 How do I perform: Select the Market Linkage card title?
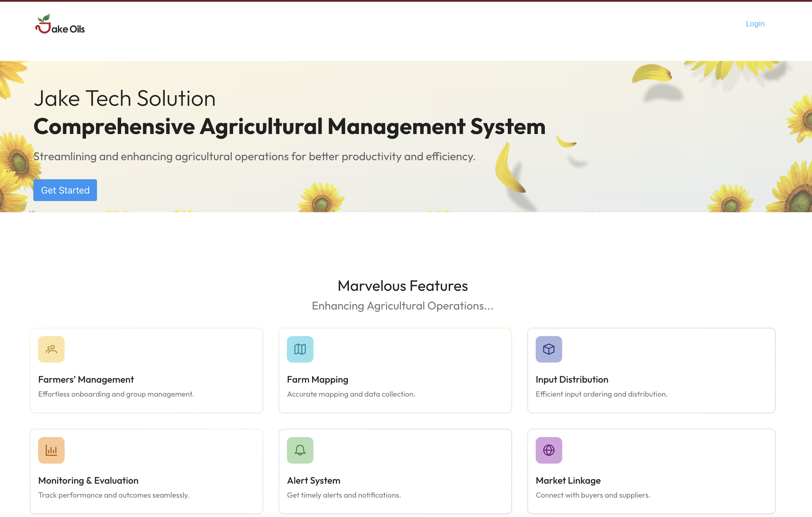click(568, 481)
